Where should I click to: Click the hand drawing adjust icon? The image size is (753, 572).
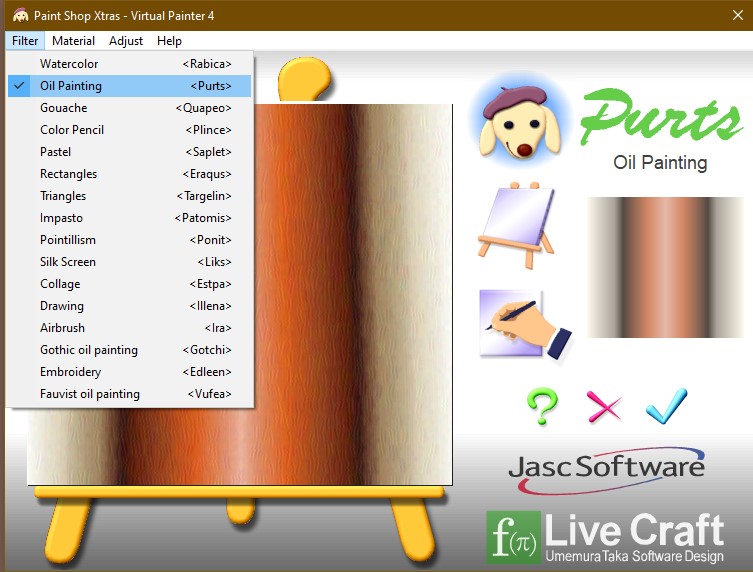(525, 324)
